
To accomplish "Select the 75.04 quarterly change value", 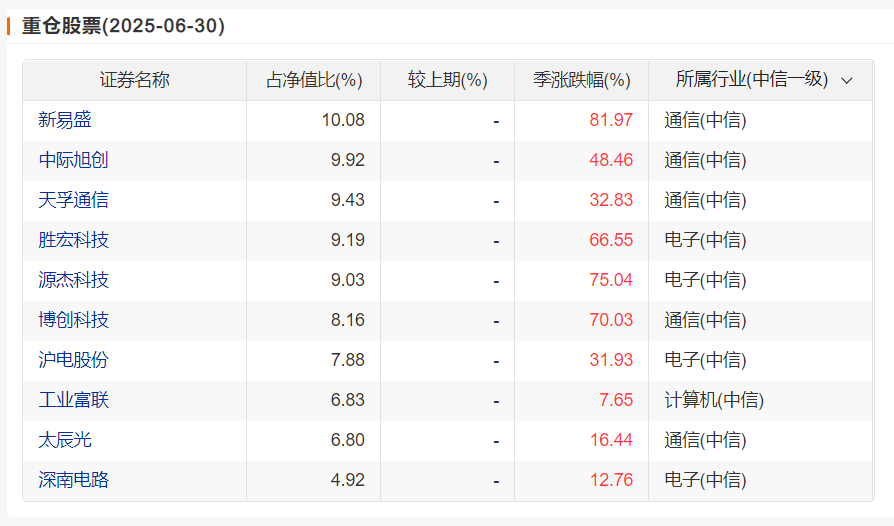I will (611, 280).
